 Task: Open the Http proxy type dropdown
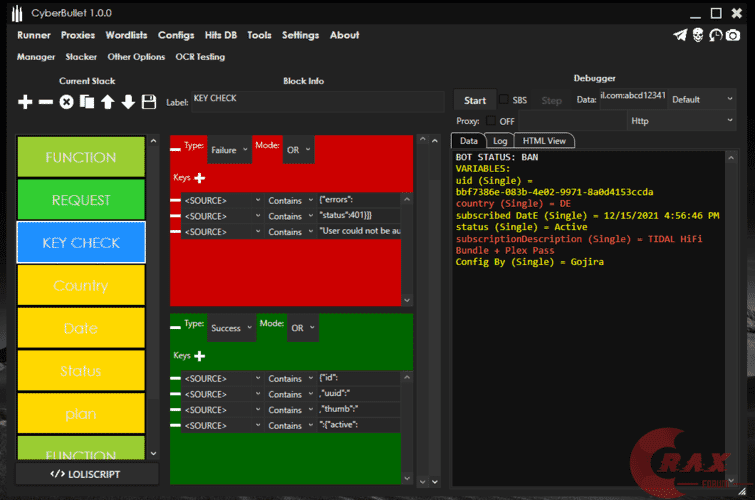(681, 121)
